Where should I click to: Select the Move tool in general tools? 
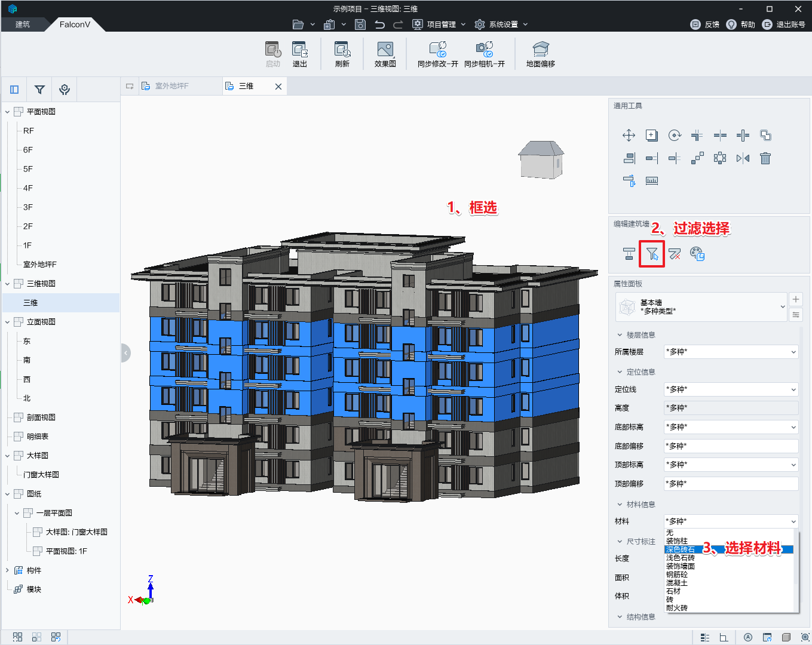pos(629,136)
